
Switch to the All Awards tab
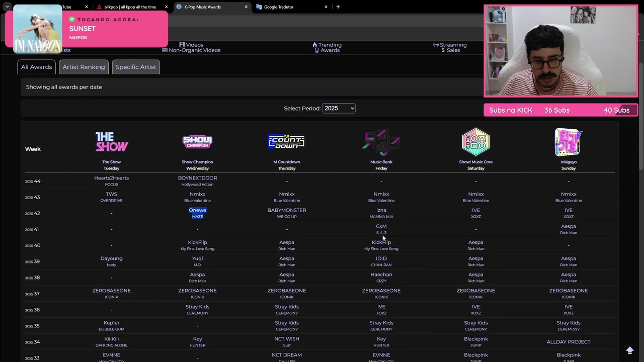[x=36, y=67]
